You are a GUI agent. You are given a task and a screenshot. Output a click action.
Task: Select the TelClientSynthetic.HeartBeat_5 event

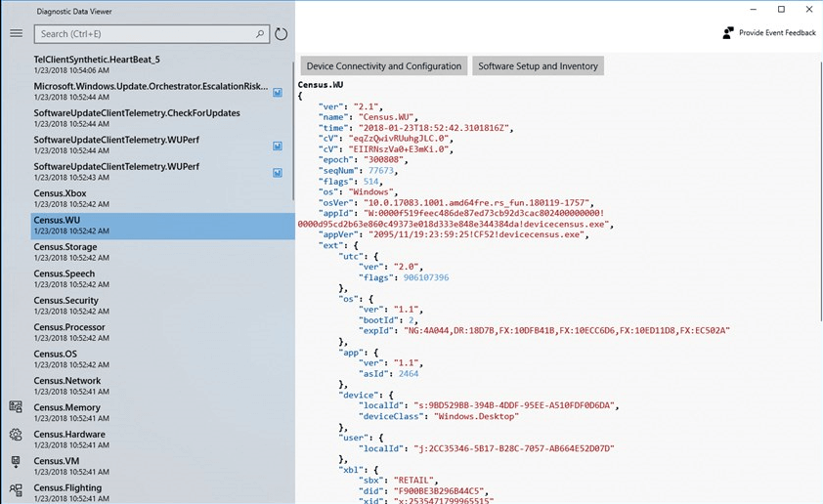(162, 64)
